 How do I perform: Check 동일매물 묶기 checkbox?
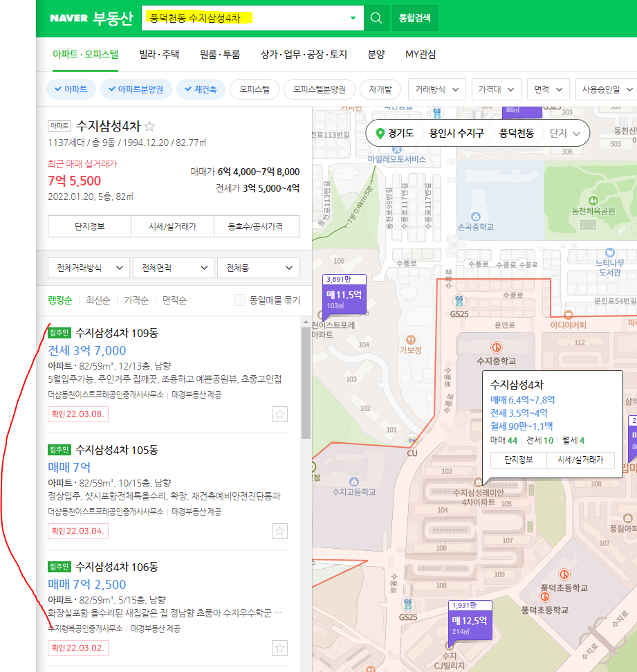click(x=239, y=300)
